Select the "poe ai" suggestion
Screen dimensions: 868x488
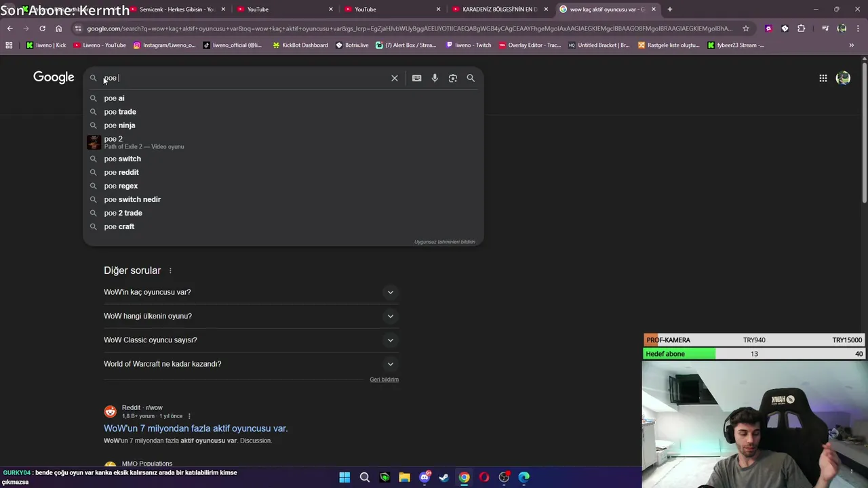coord(283,98)
